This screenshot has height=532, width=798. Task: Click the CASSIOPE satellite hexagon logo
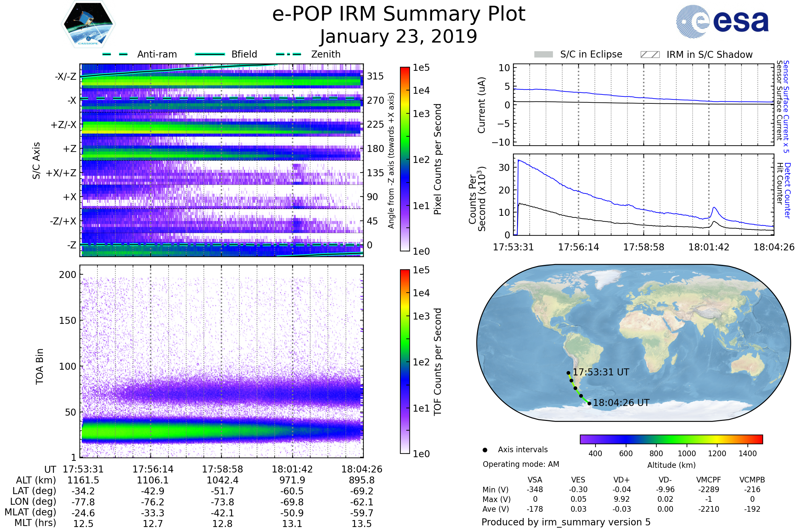[88, 24]
